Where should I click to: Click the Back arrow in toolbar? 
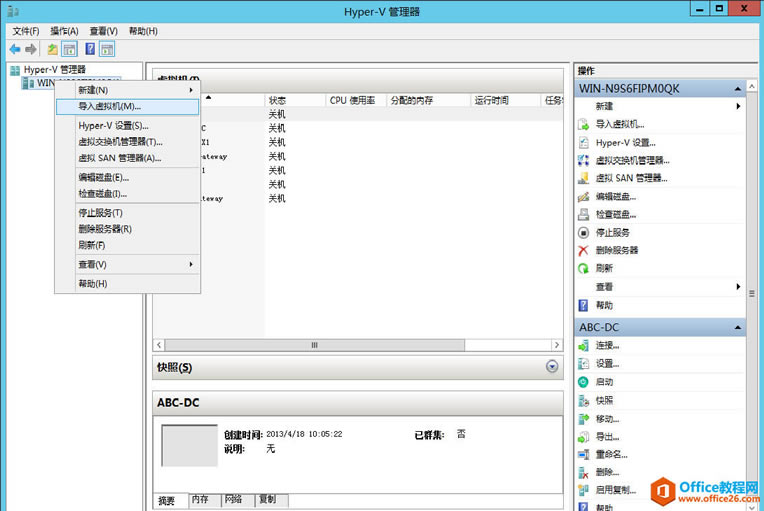(15, 49)
